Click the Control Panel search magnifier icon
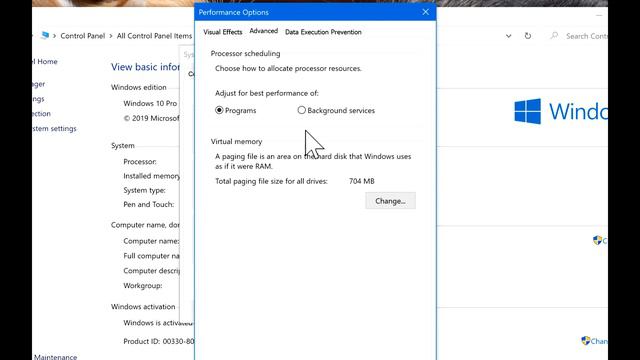Screen dimensions: 640x360 (554, 36)
